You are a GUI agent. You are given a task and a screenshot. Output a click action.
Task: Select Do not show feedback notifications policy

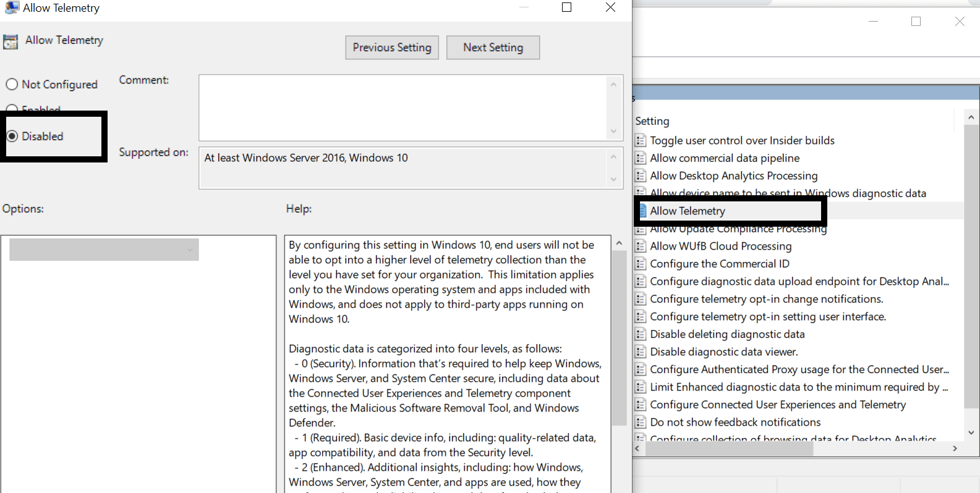coord(735,423)
